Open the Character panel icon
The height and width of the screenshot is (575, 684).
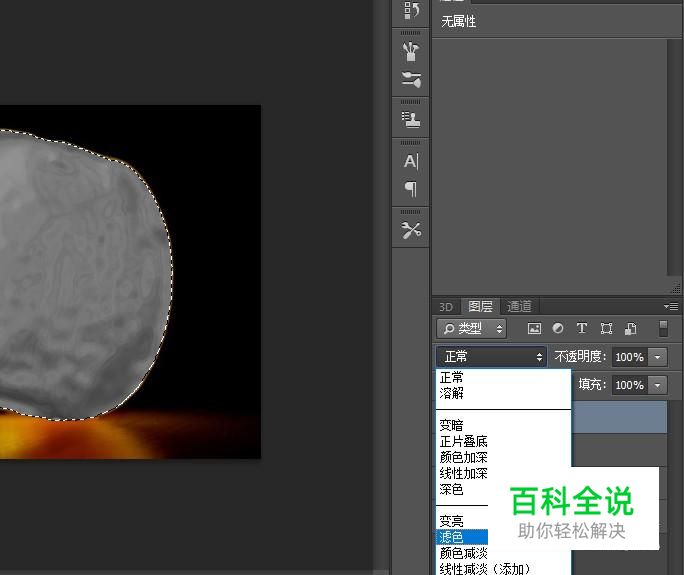click(x=411, y=161)
